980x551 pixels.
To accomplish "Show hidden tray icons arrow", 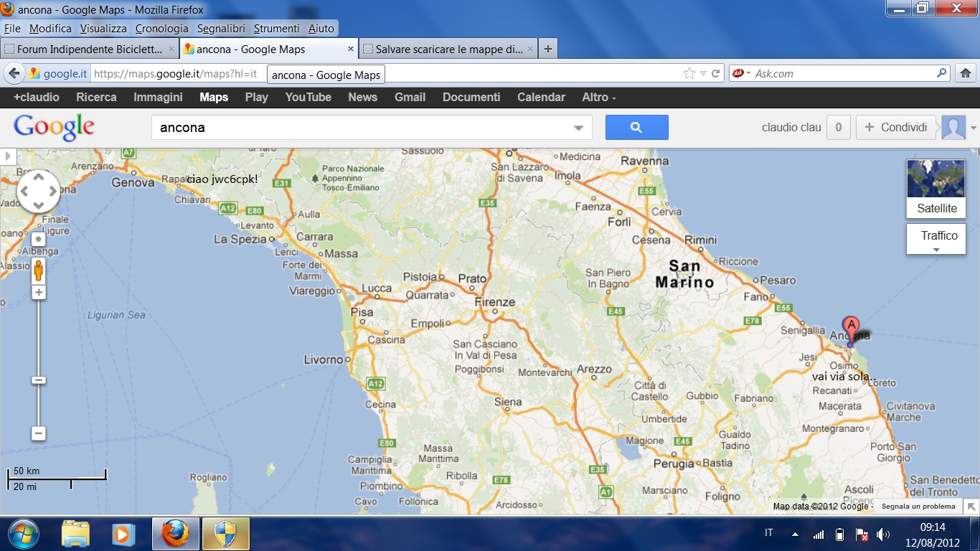I will click(x=795, y=534).
